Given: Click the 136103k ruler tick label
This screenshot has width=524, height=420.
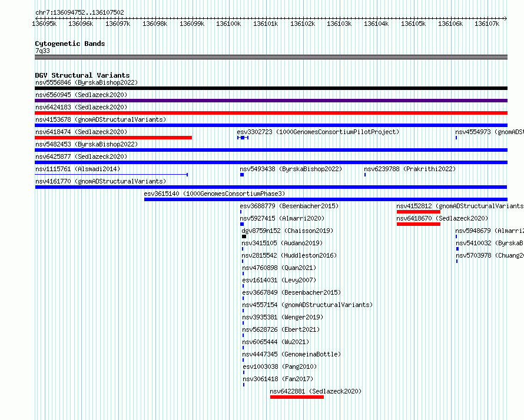Looking at the screenshot, I should click(339, 24).
